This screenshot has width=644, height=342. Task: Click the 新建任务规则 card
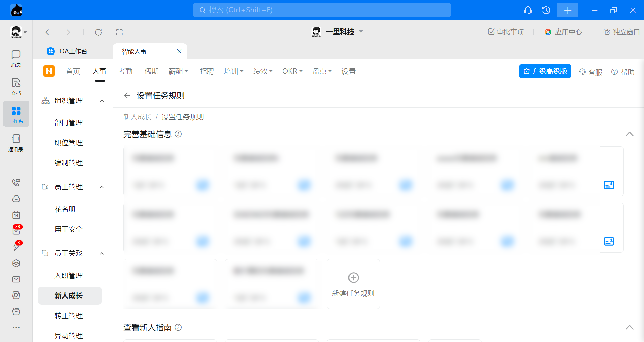click(353, 284)
